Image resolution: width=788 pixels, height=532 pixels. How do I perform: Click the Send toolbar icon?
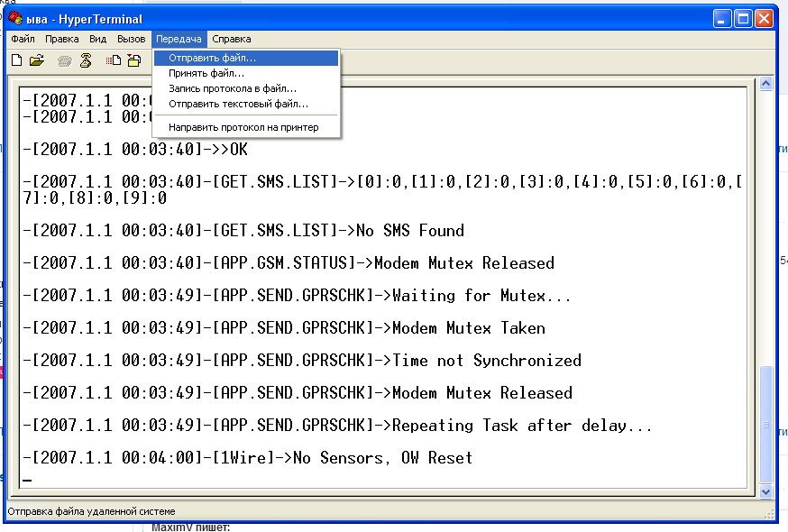click(114, 60)
